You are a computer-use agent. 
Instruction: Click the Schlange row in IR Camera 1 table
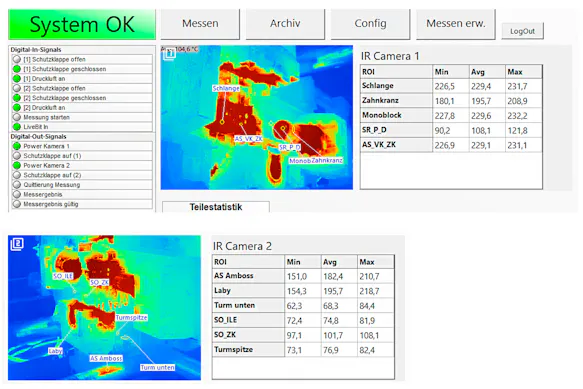(451, 86)
